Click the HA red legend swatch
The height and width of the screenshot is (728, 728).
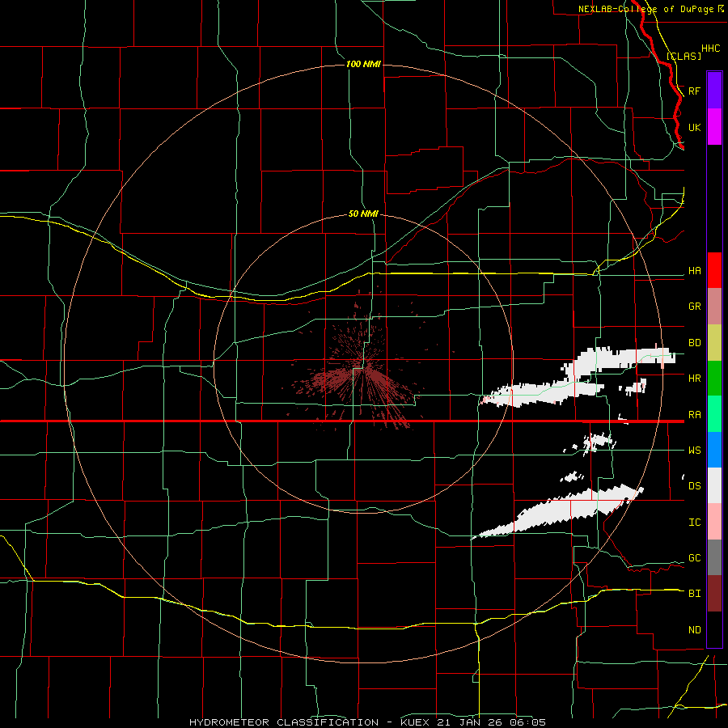coord(714,270)
